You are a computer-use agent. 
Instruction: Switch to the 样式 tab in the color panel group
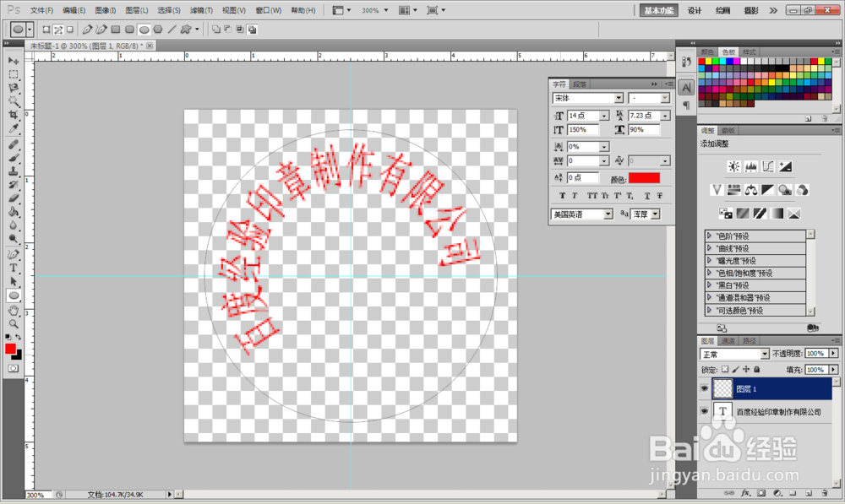[749, 52]
